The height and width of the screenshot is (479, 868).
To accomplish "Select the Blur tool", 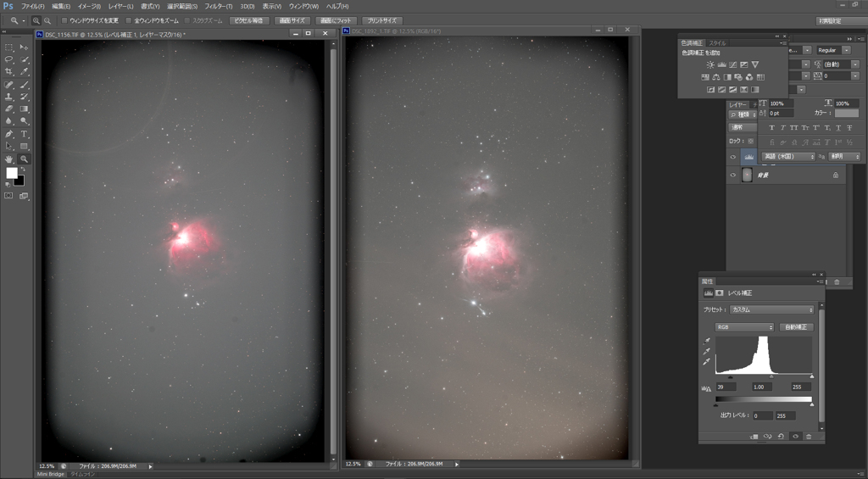I will click(x=8, y=120).
